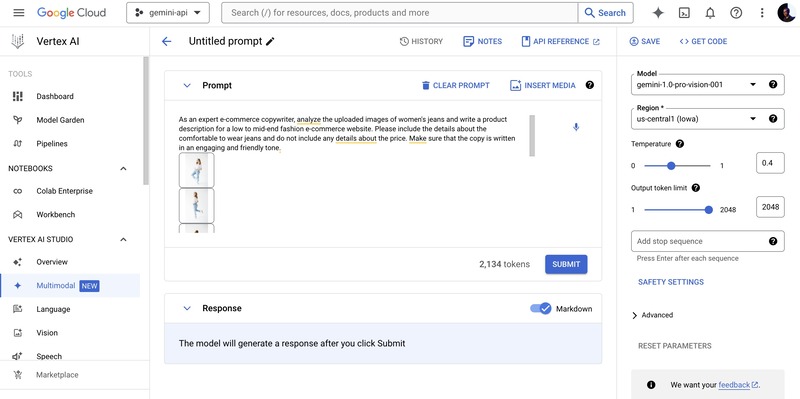
Task: Submit the prompt
Action: coord(566,264)
